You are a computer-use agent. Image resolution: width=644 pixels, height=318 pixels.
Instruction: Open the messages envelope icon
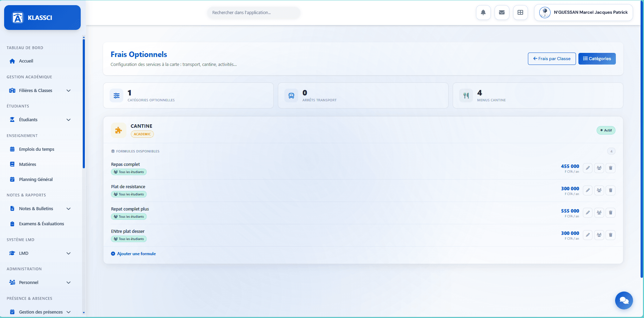[501, 13]
